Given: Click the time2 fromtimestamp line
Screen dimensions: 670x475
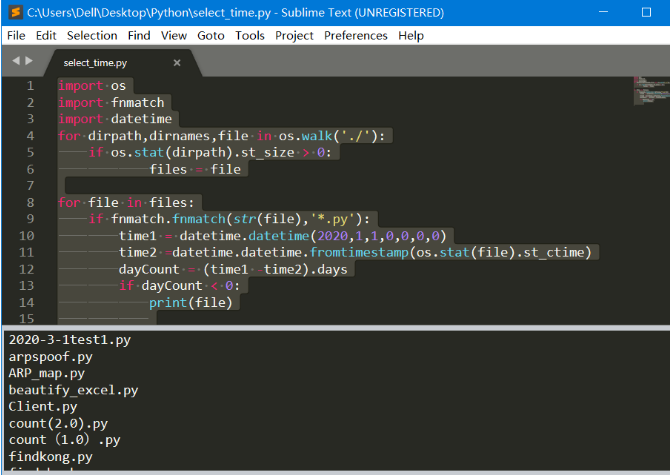Looking at the screenshot, I should pyautogui.click(x=355, y=252).
